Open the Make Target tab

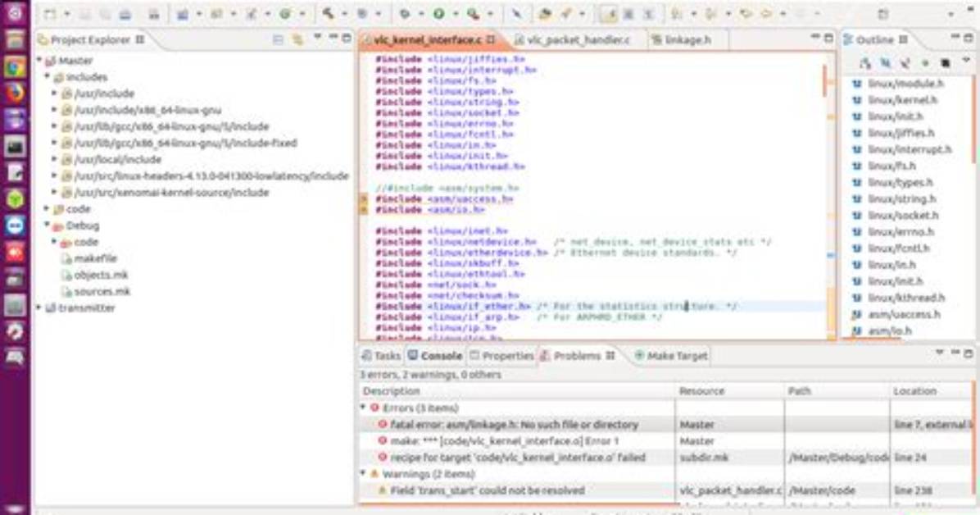(x=671, y=355)
